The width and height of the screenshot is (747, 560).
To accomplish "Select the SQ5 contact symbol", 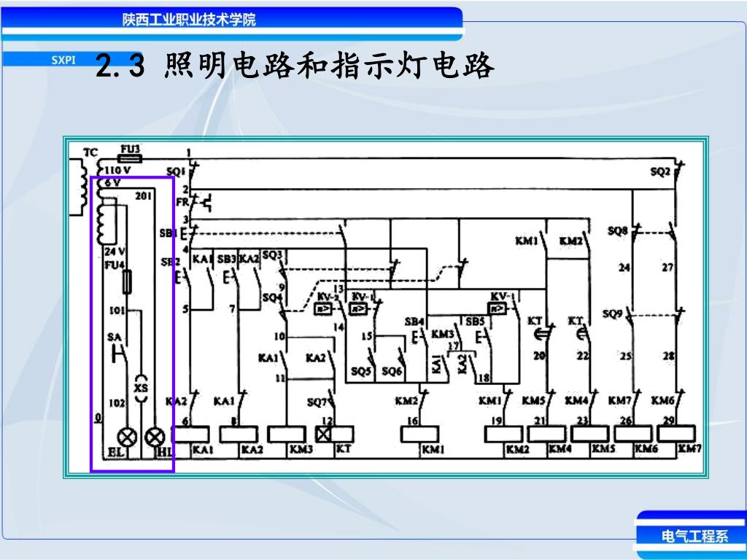I will (370, 358).
